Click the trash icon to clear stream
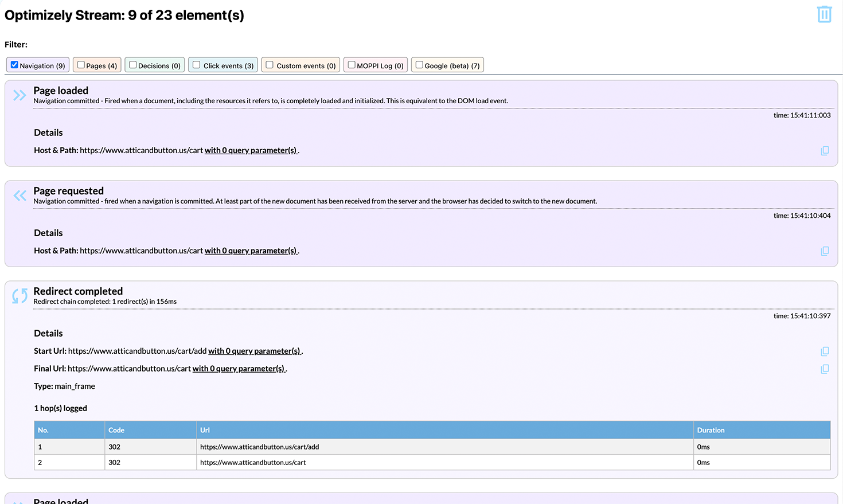 click(x=824, y=14)
